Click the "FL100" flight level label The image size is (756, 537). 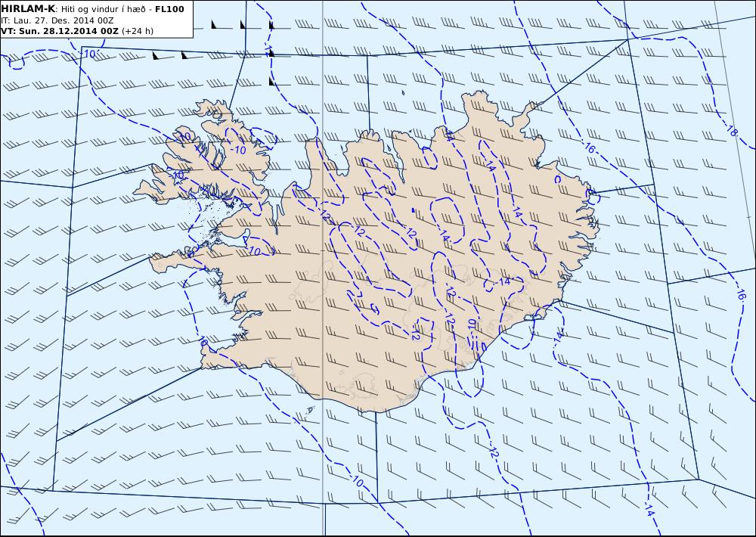(x=169, y=9)
